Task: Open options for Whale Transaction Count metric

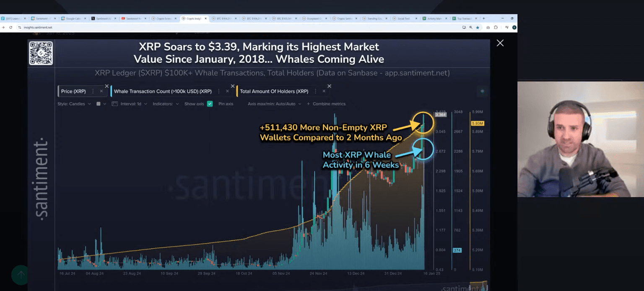Action: (219, 91)
